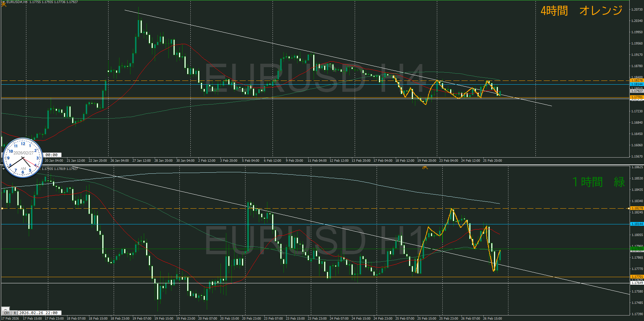The image size is (644, 321).
Task: Click the white 1.17649 price label on the H1 chart
Action: click(636, 283)
